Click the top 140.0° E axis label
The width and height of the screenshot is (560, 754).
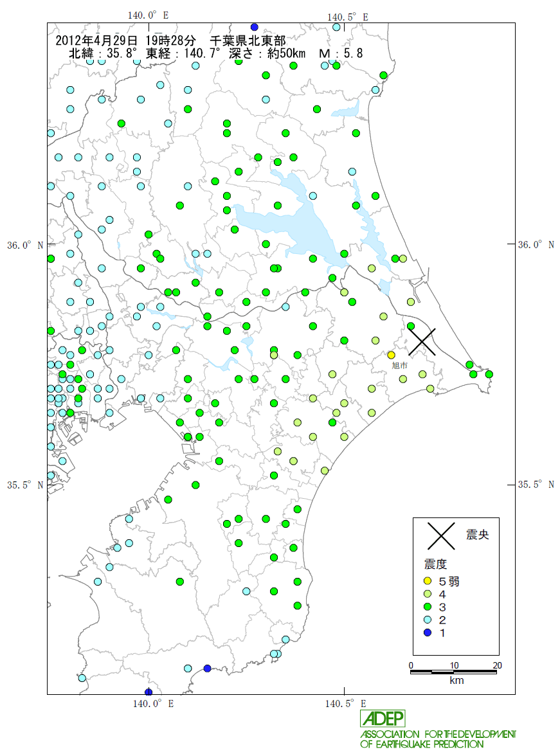pyautogui.click(x=148, y=15)
